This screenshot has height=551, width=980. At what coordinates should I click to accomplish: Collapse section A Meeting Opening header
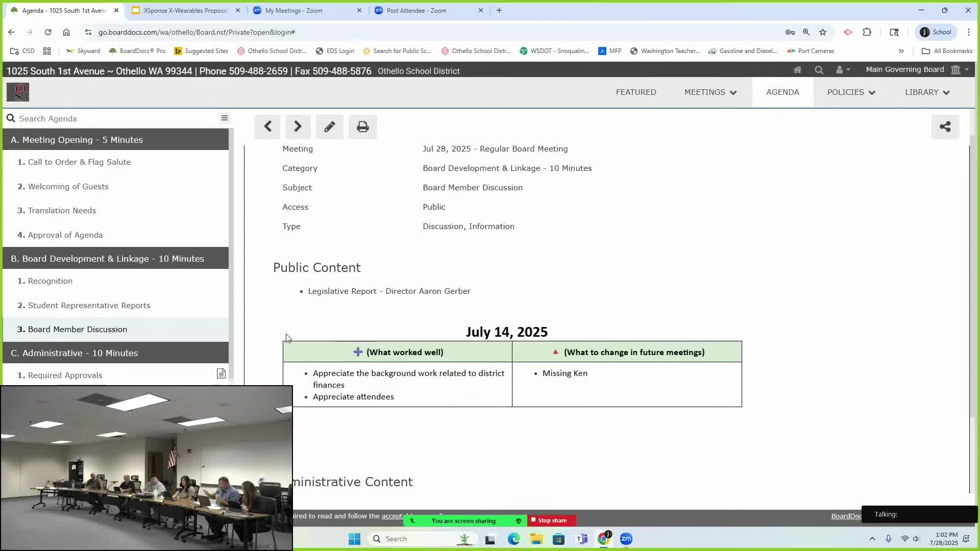pyautogui.click(x=115, y=140)
